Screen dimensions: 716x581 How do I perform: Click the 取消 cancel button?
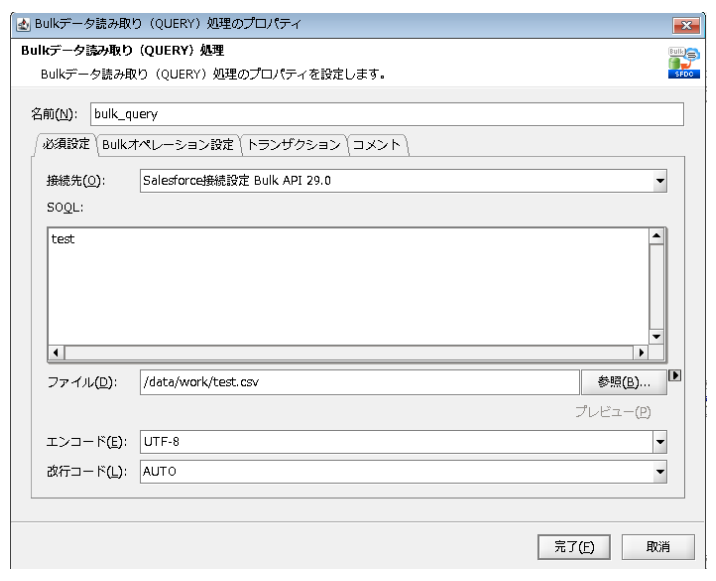pyautogui.click(x=658, y=547)
